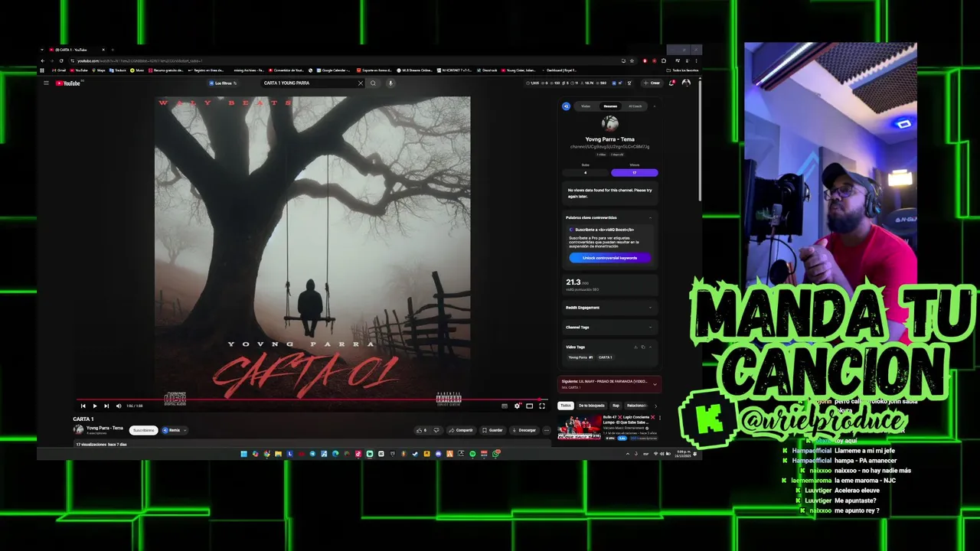
Task: Seek on the red video progress bar
Action: (x=312, y=399)
